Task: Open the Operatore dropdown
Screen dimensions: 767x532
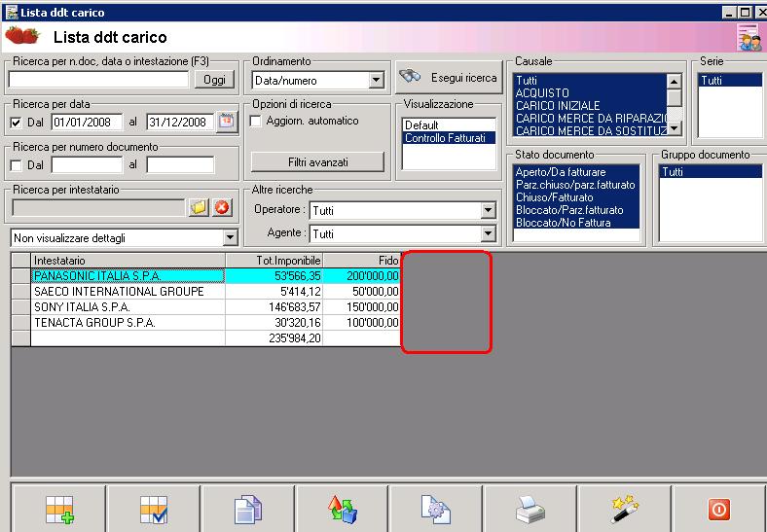Action: click(x=488, y=210)
